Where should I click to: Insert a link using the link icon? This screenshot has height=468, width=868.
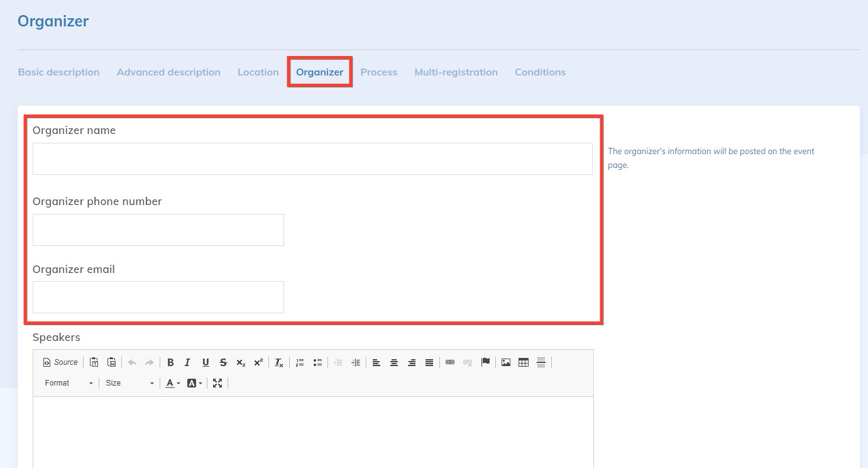[x=449, y=362]
